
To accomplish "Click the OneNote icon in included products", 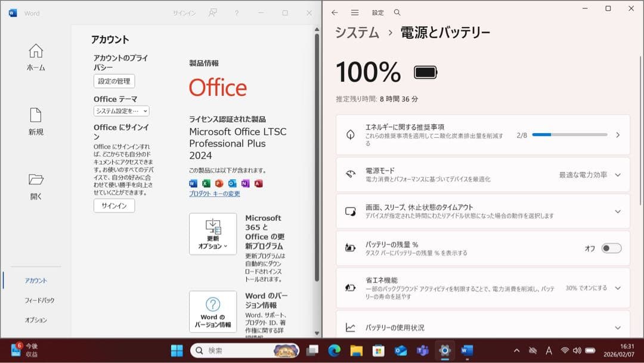I will click(244, 183).
